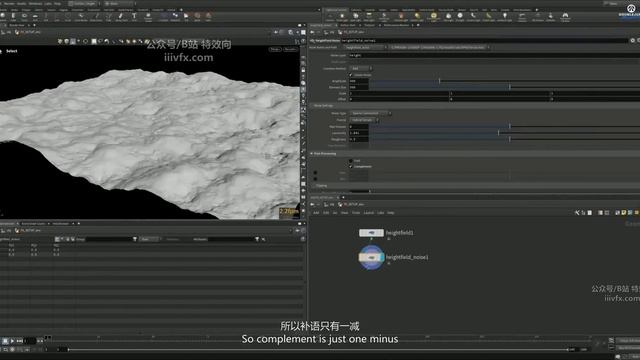Screen dimensions: 640x360
Task: Select the Sphere tool on the Create shelf
Action: point(3,16)
